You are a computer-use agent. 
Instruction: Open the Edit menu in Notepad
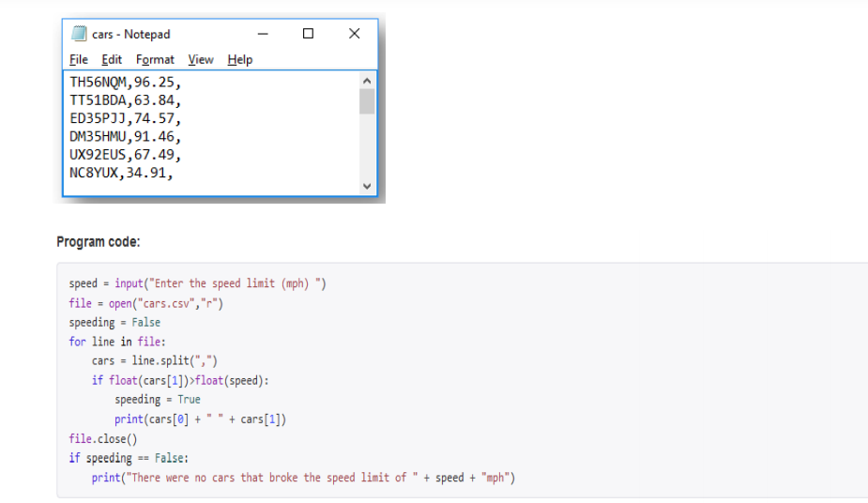(112, 60)
